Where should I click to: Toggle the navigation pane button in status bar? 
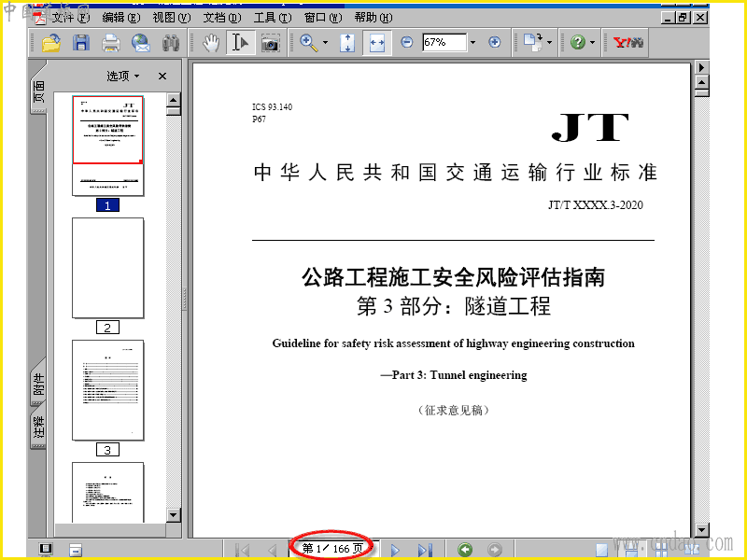click(46, 549)
